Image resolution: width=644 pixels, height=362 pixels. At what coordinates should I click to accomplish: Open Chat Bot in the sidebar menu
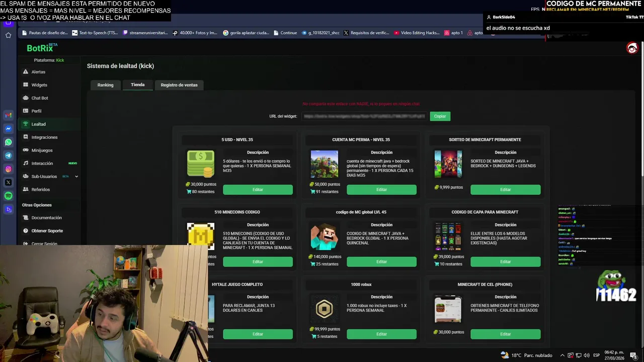(40, 98)
